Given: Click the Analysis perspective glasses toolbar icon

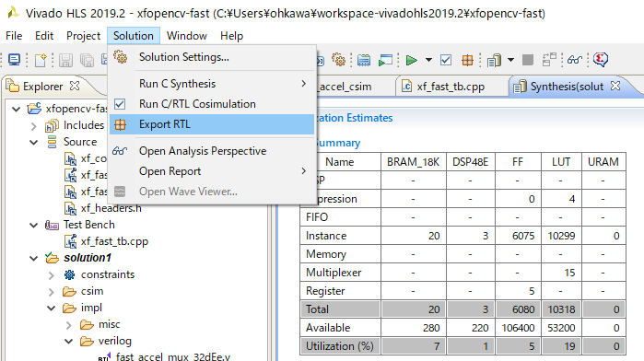Looking at the screenshot, I should [575, 60].
